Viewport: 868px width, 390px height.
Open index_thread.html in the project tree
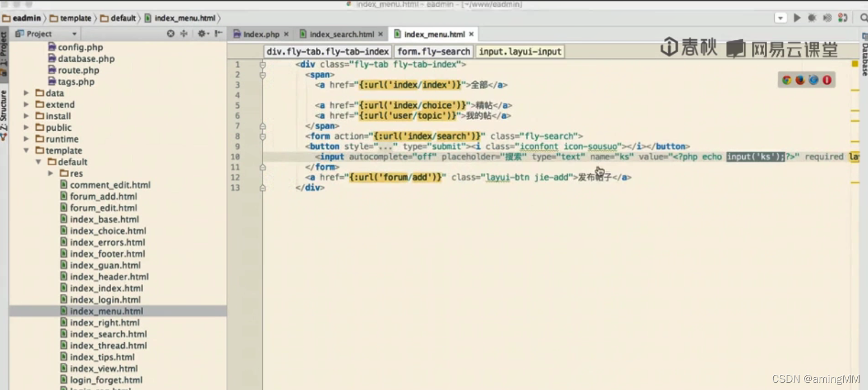click(x=104, y=346)
